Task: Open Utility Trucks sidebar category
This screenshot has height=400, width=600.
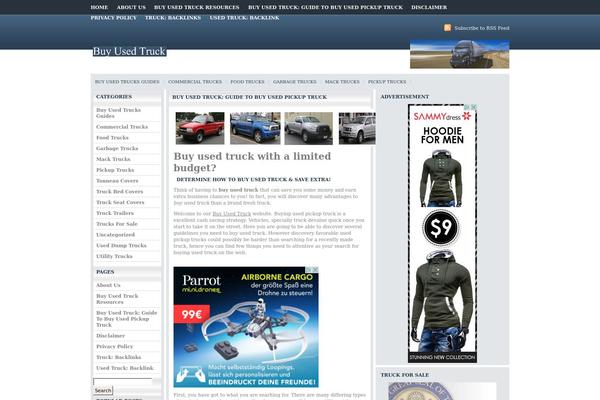Action: (114, 256)
